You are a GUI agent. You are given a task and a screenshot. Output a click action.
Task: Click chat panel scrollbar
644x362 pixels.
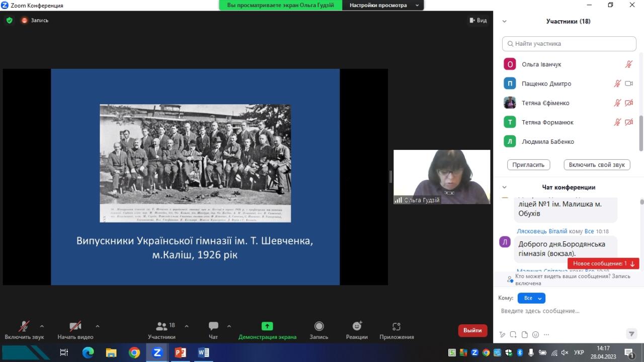click(x=641, y=202)
